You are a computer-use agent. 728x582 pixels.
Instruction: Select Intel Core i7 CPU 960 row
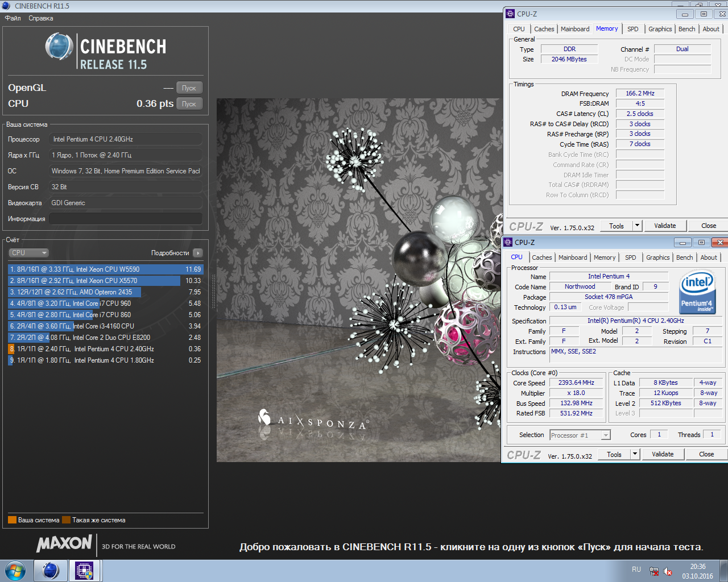coord(105,304)
